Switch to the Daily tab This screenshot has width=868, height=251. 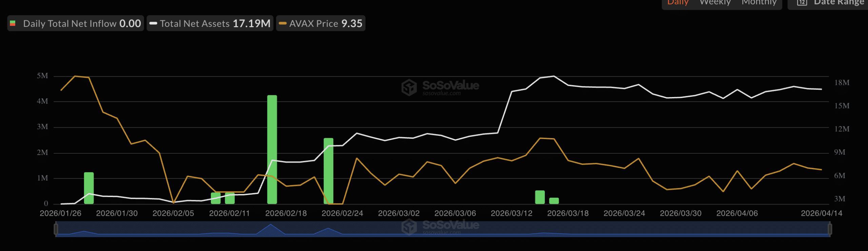click(x=677, y=3)
